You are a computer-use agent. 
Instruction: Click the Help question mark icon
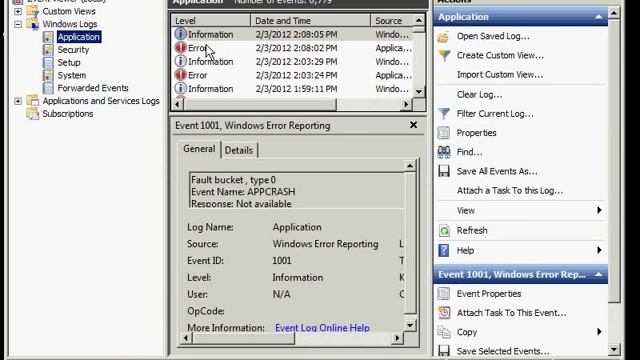444,250
